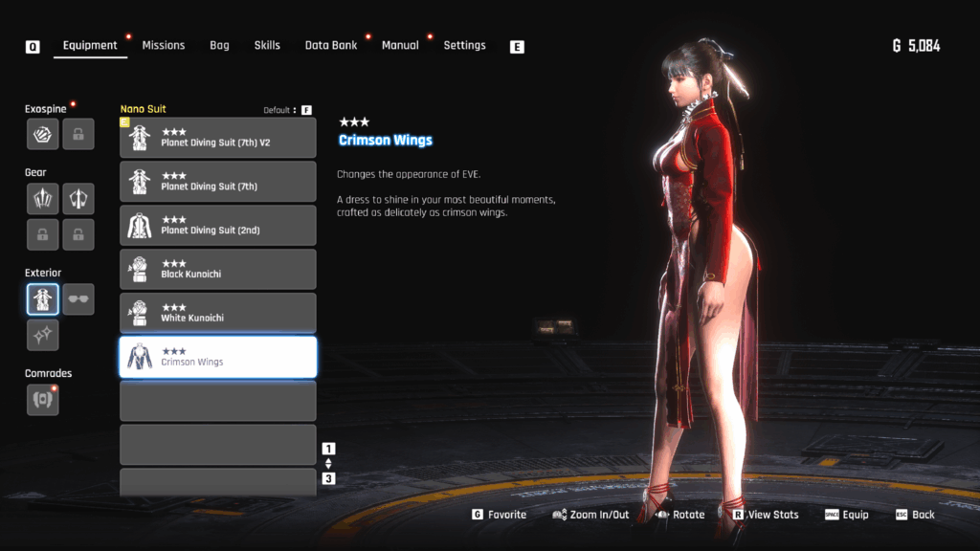Click the Nano Suit list header

pyautogui.click(x=144, y=109)
